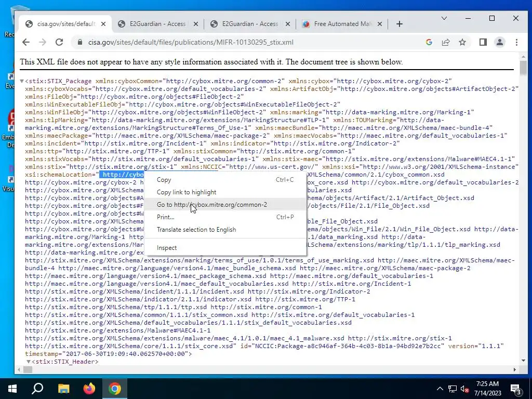The image size is (532, 399).
Task: Switch to the first E2Guardian - Access tab
Action: pyautogui.click(x=157, y=24)
